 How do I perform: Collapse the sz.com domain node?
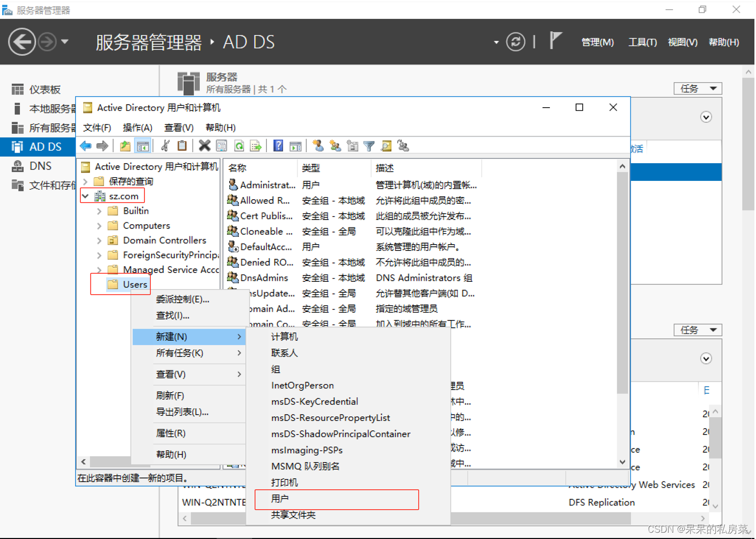(x=85, y=196)
